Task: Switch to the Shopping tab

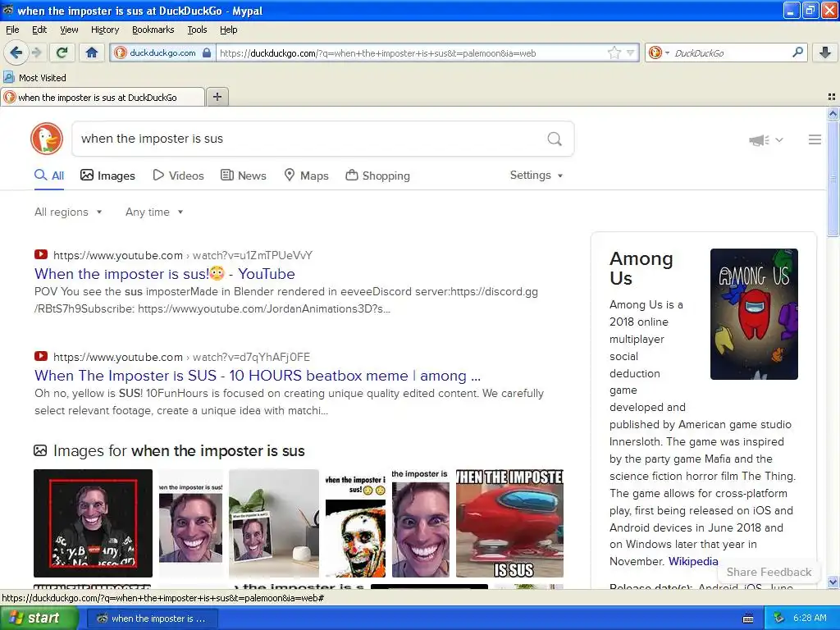Action: (377, 176)
